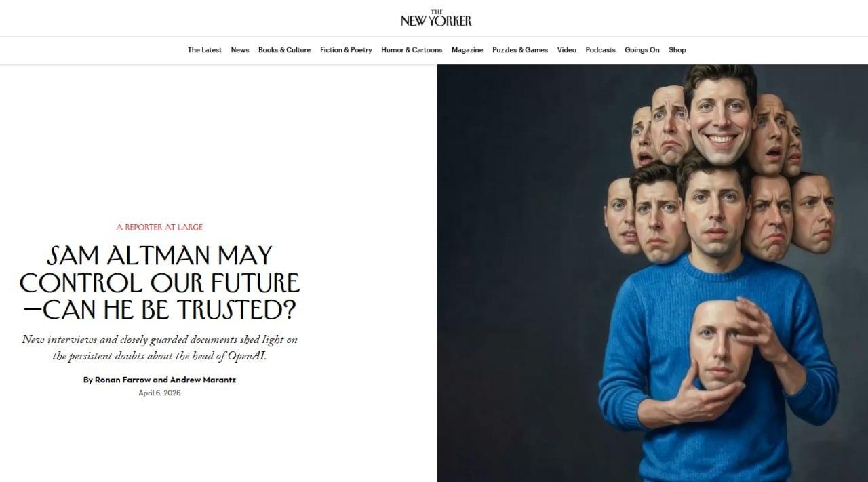Image resolution: width=868 pixels, height=482 pixels.
Task: Go to Goings On section
Action: [642, 50]
